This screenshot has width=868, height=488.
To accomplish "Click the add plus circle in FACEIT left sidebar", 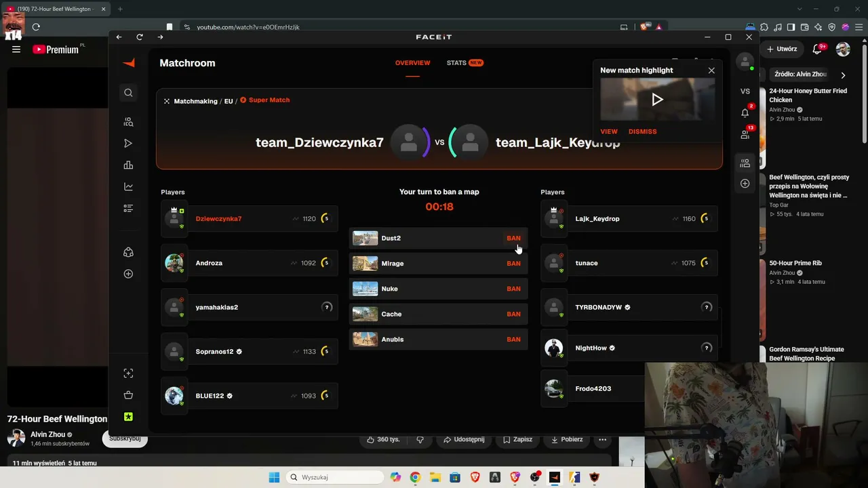I will tap(128, 274).
